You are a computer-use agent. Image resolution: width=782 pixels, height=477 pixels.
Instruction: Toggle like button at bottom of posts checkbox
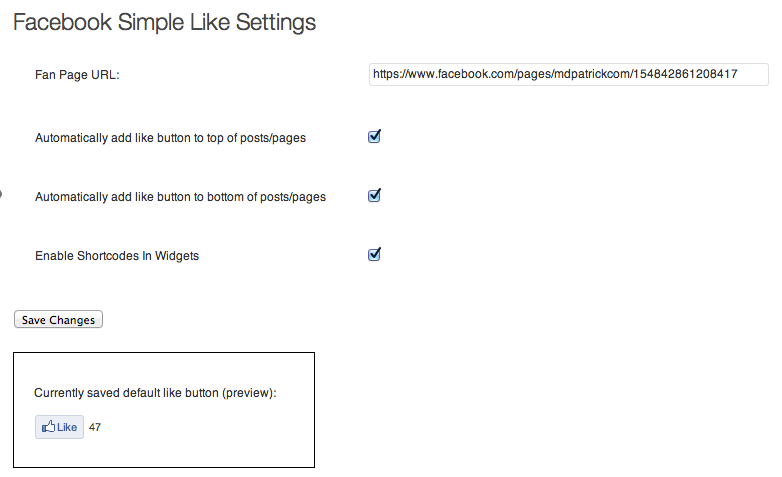pyautogui.click(x=375, y=195)
